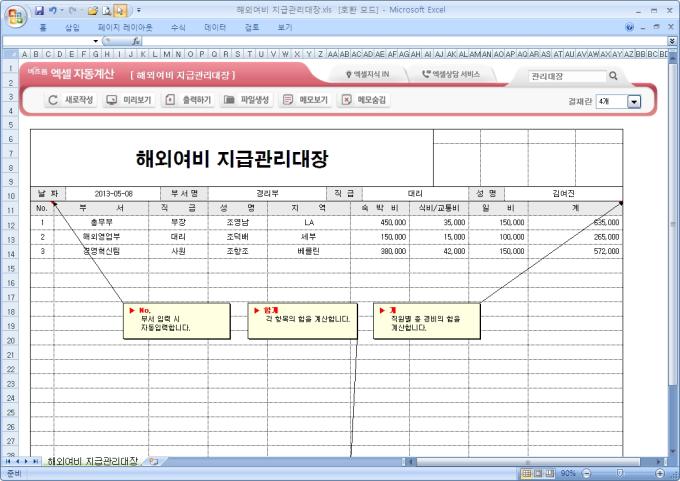This screenshot has width=680, height=481.
Task: Switch to Page Break Preview in status bar
Action: (550, 474)
